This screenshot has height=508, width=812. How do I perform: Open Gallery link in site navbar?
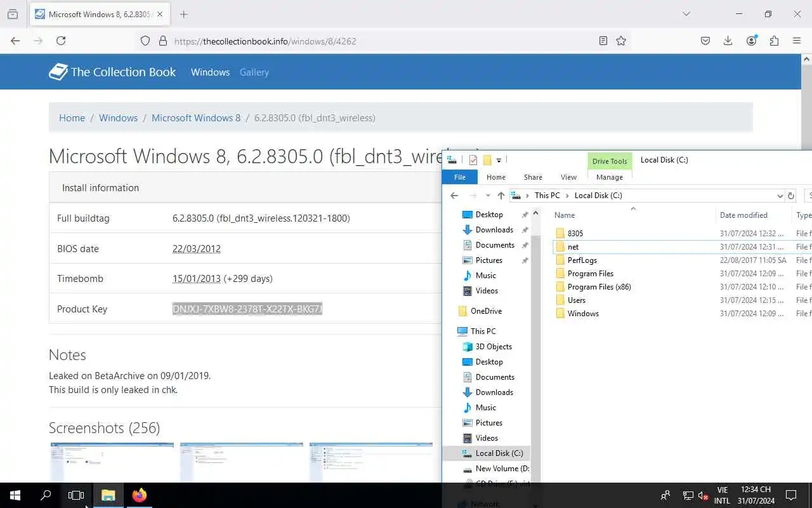[x=254, y=72]
